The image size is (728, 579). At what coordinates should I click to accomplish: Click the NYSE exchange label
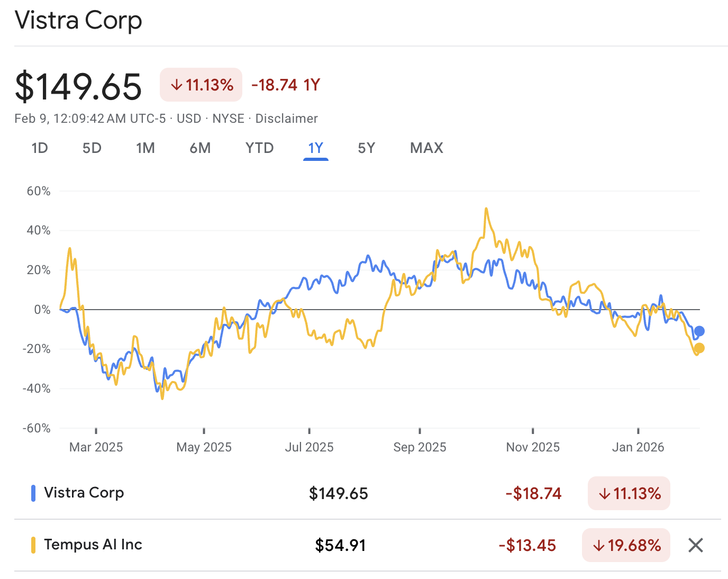(228, 119)
